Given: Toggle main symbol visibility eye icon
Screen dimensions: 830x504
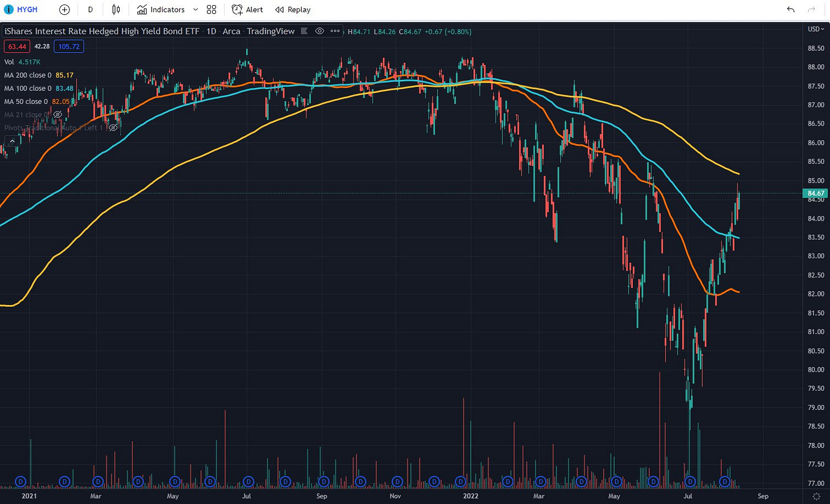Looking at the screenshot, I should [320, 31].
